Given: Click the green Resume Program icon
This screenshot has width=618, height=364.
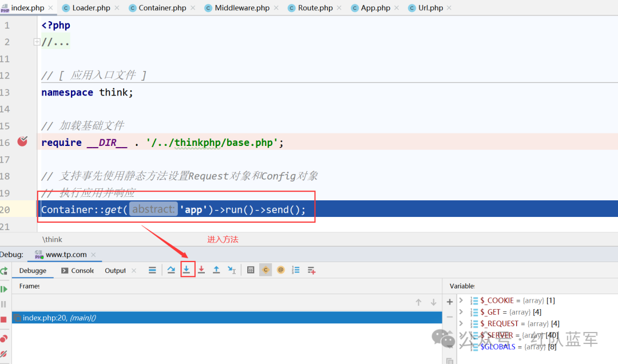Looking at the screenshot, I should click(4, 289).
